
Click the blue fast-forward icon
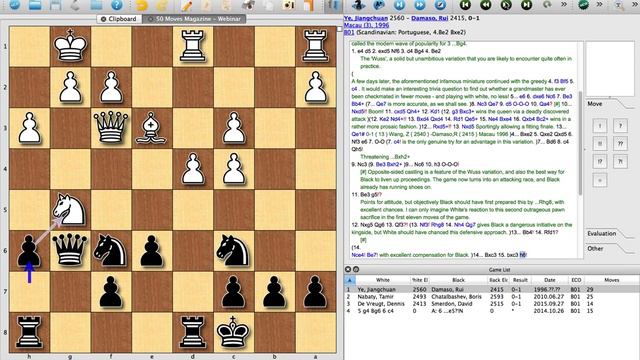click(x=420, y=5)
